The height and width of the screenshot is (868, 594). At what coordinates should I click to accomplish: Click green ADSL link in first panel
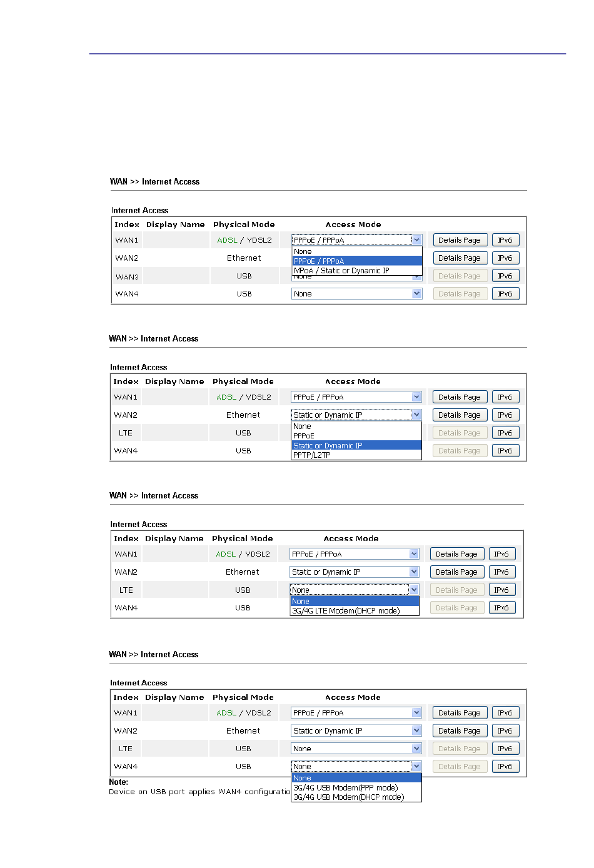227,240
